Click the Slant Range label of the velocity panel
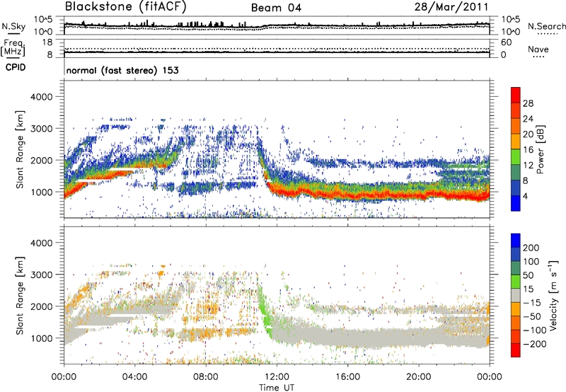The image size is (566, 392). [20, 295]
